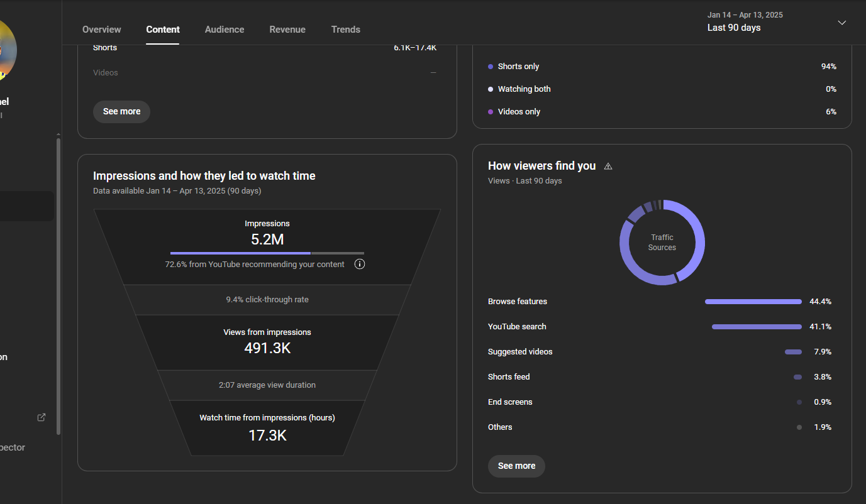Viewport: 866px width, 504px height.
Task: Click See more under traffic sources list
Action: point(516,466)
